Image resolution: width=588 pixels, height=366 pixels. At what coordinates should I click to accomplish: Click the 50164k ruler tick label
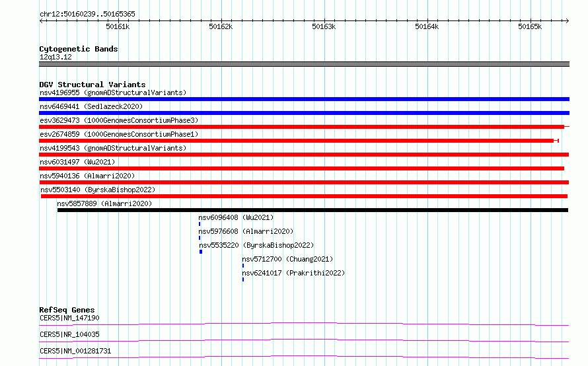tap(427, 26)
